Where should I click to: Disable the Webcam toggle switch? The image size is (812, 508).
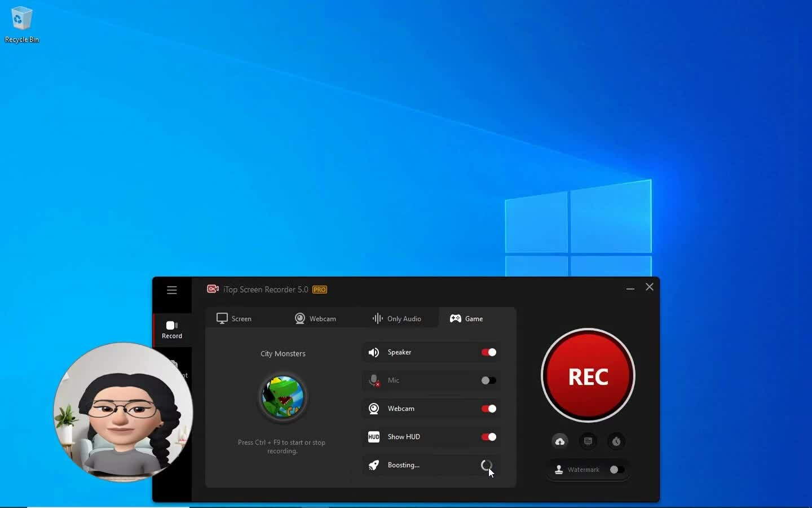488,409
